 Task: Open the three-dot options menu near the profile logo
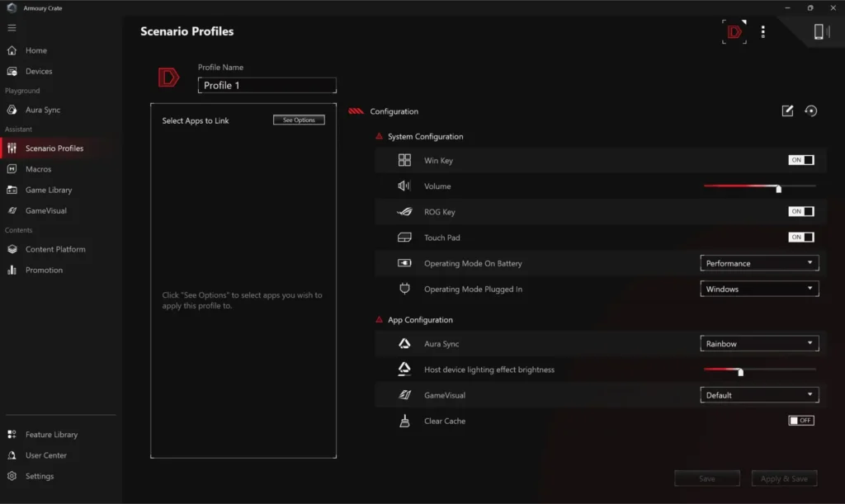coord(763,31)
